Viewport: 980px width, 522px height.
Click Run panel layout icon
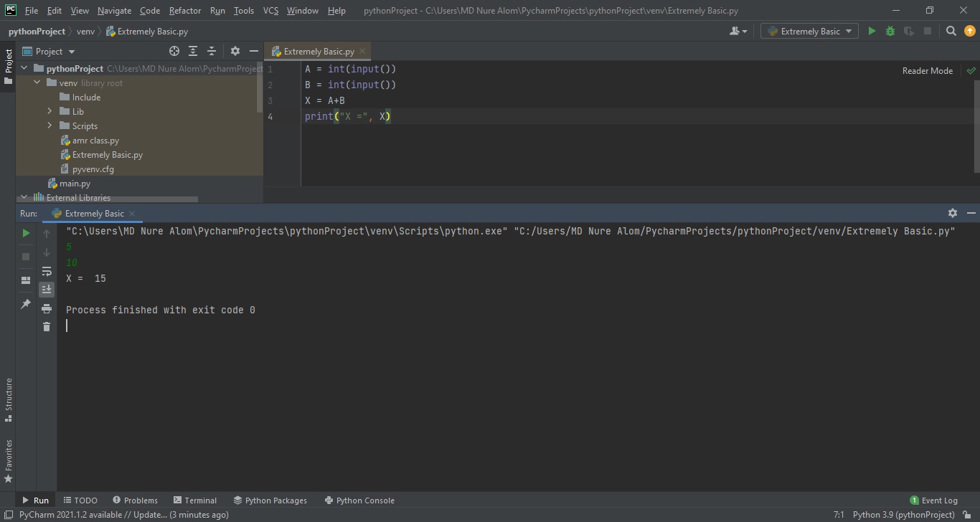pos(26,280)
